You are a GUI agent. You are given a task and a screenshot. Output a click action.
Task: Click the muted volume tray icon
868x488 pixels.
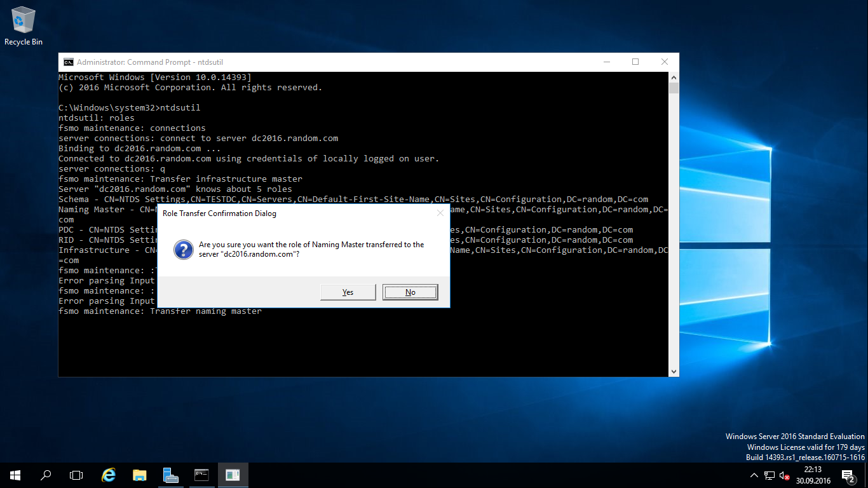[x=785, y=475]
